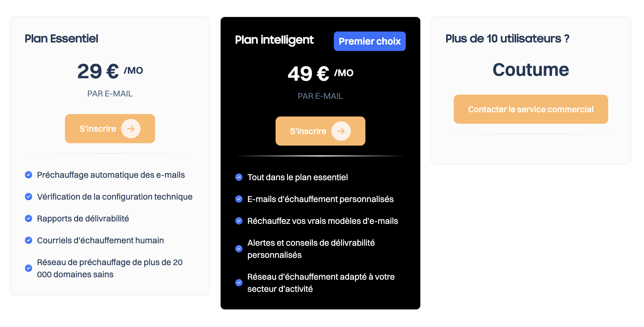Click checkmark icon beside Rapports de délivrabilité

point(29,218)
